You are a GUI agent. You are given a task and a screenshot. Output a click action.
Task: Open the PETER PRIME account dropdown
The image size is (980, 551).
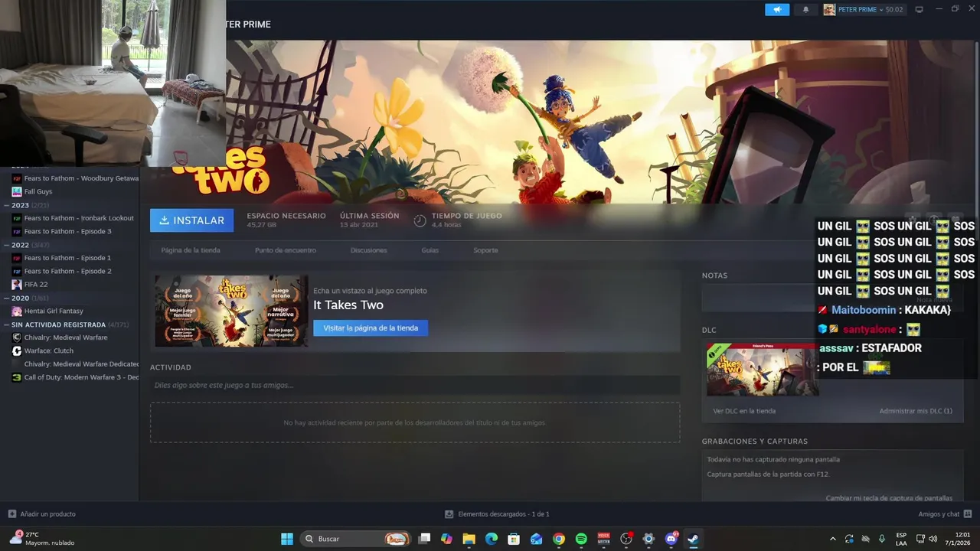[x=864, y=10]
